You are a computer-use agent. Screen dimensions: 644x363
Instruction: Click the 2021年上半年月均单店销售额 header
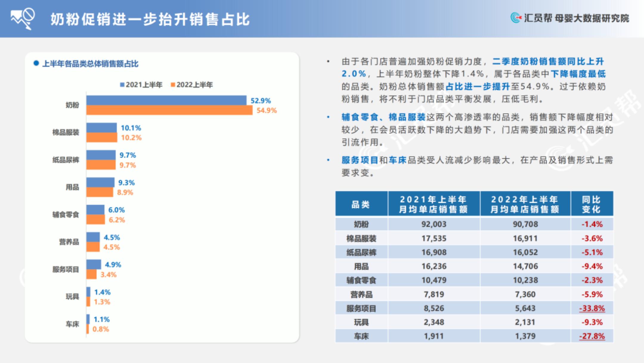(x=434, y=204)
